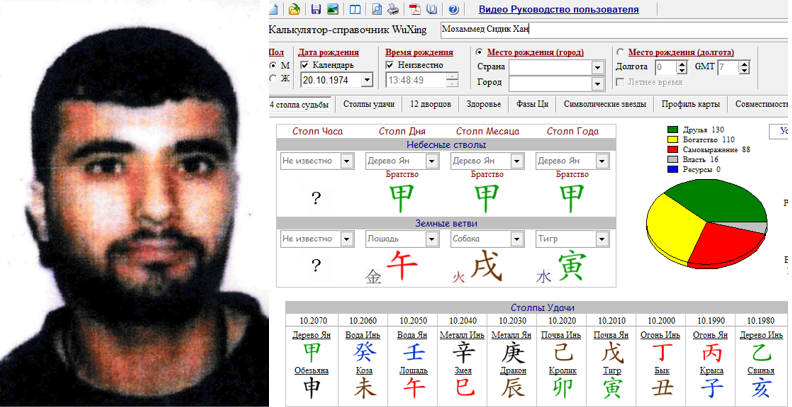Click the open folder toolbar icon
Screen dimensions: 792x407
(x=294, y=9)
